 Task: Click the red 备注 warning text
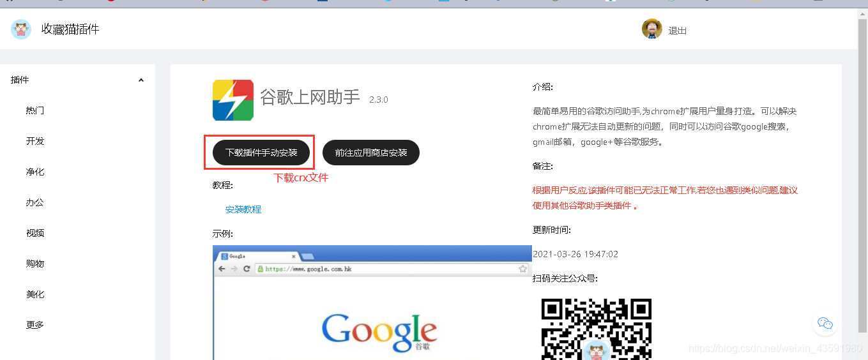[665, 198]
